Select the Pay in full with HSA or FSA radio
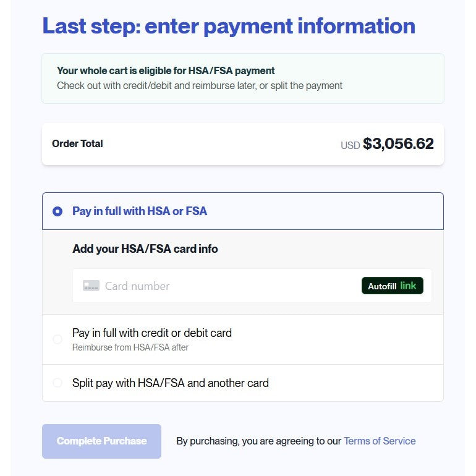 click(57, 211)
